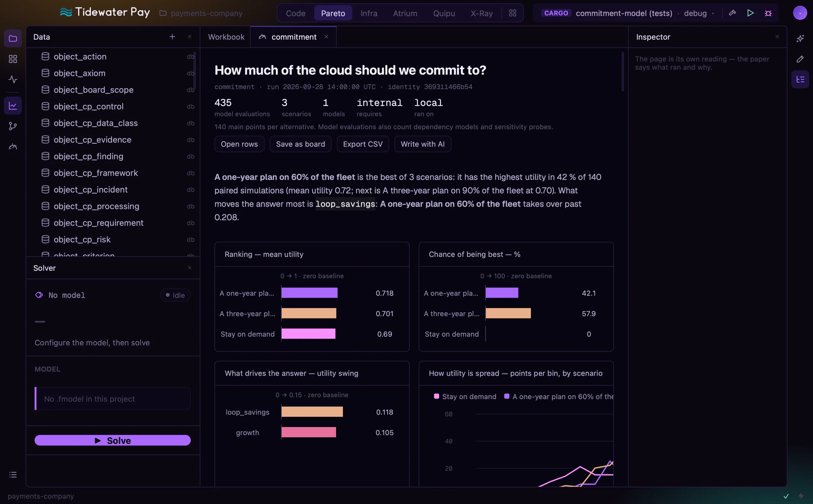Switch to the Code tab
The image size is (813, 504).
click(296, 13)
